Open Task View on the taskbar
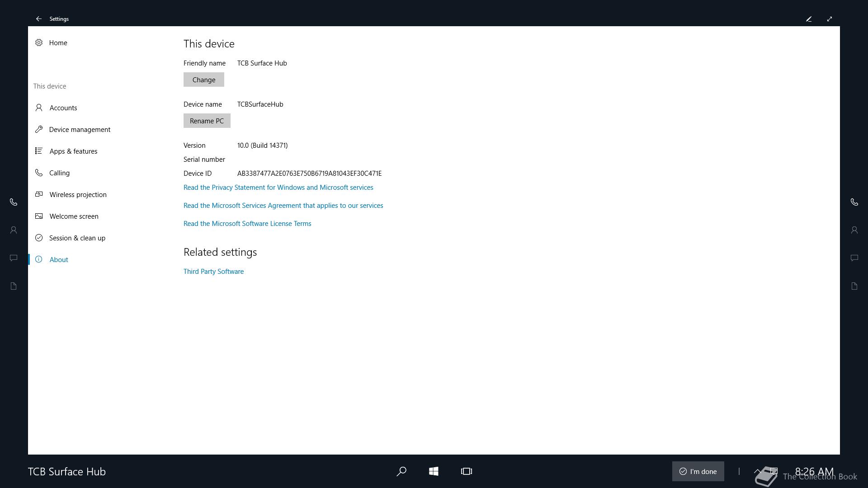The image size is (868, 488). 467,471
